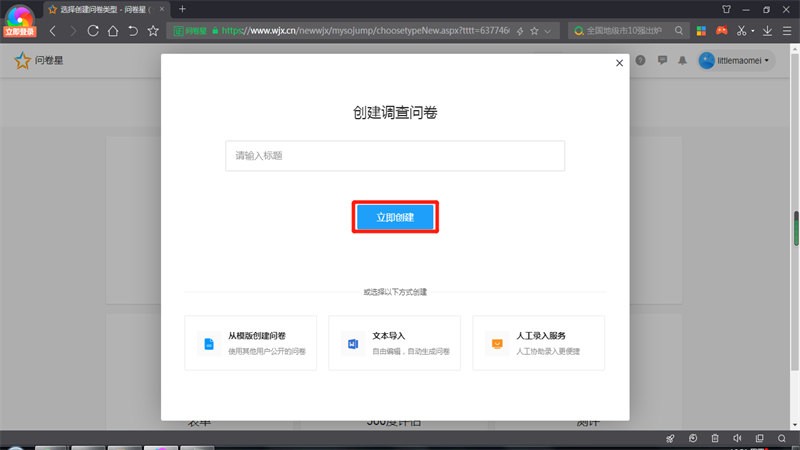This screenshot has width=800, height=450.
Task: Click the 问卷星 site identity badge
Action: [x=190, y=31]
